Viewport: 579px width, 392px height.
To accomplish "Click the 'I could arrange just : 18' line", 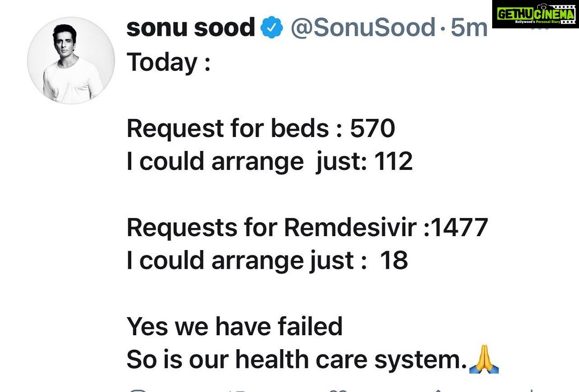I will [x=268, y=261].
